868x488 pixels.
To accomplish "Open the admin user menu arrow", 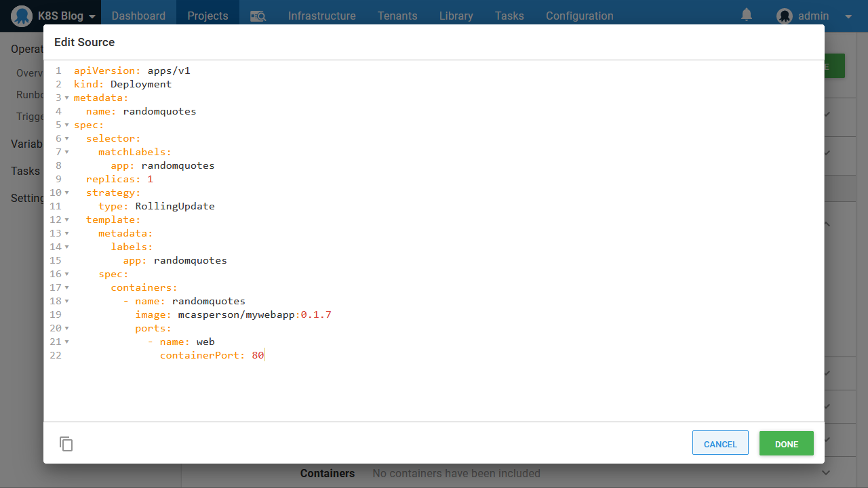I will click(848, 16).
